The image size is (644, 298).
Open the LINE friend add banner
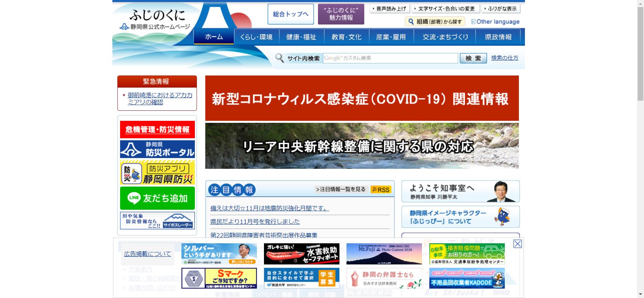coord(157,198)
